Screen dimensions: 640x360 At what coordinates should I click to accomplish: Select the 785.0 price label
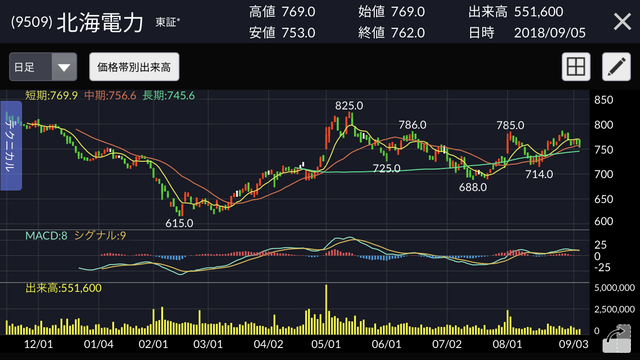tap(510, 125)
